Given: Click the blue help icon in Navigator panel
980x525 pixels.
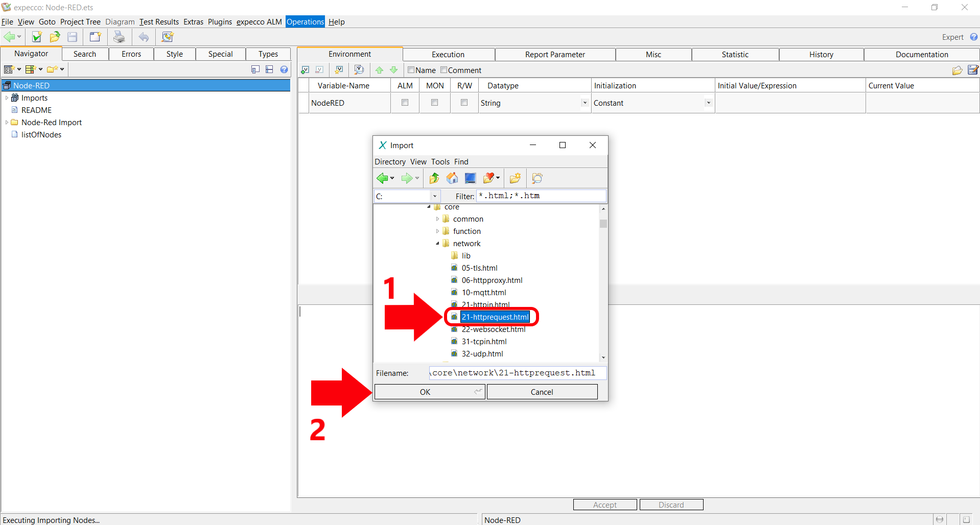Looking at the screenshot, I should [x=284, y=69].
